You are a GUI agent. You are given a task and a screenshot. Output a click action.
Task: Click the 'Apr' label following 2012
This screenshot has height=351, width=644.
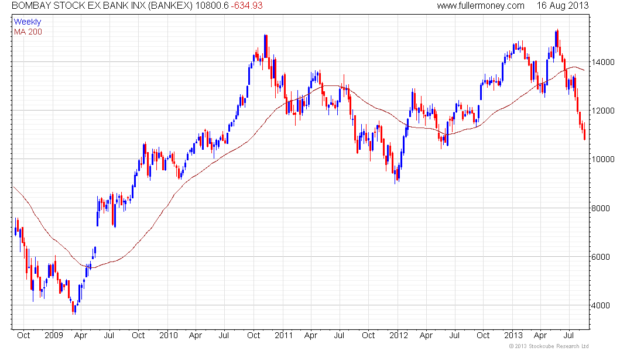pos(426,335)
